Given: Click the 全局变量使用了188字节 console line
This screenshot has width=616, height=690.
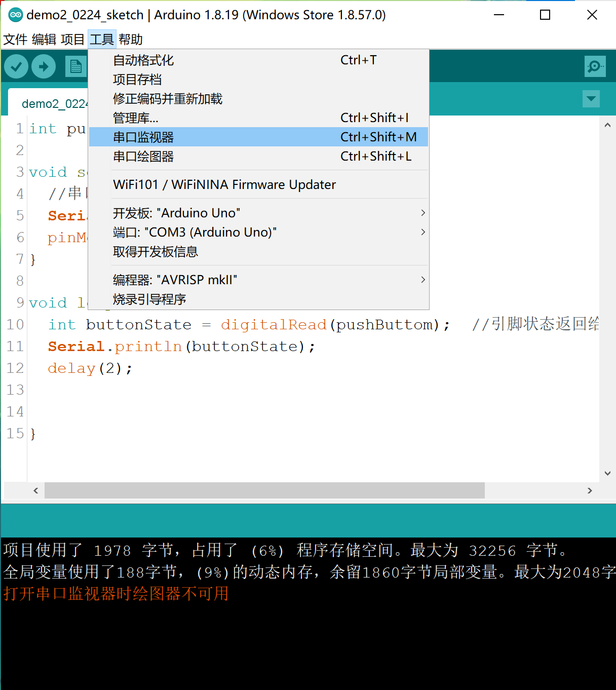Looking at the screenshot, I should [x=309, y=572].
